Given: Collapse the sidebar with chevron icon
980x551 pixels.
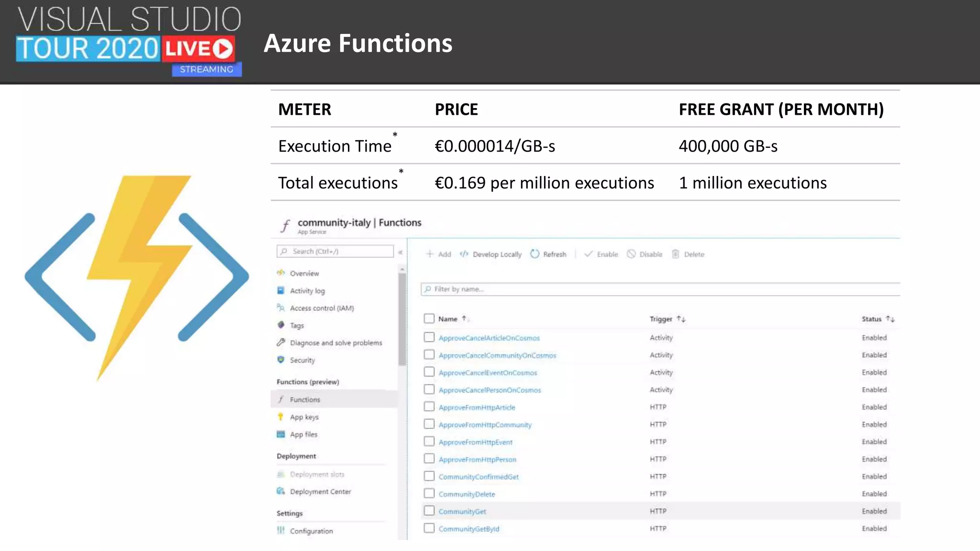Looking at the screenshot, I should pyautogui.click(x=401, y=252).
